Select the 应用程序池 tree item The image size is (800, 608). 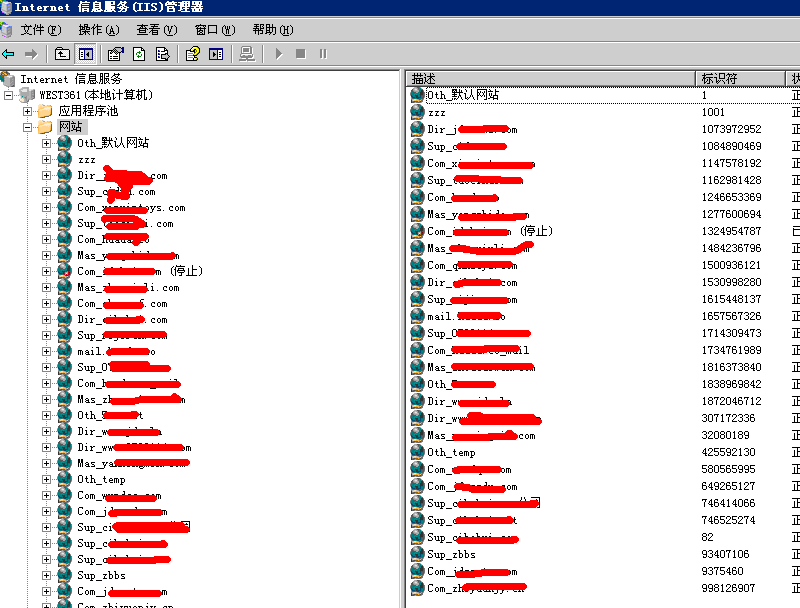pyautogui.click(x=88, y=111)
